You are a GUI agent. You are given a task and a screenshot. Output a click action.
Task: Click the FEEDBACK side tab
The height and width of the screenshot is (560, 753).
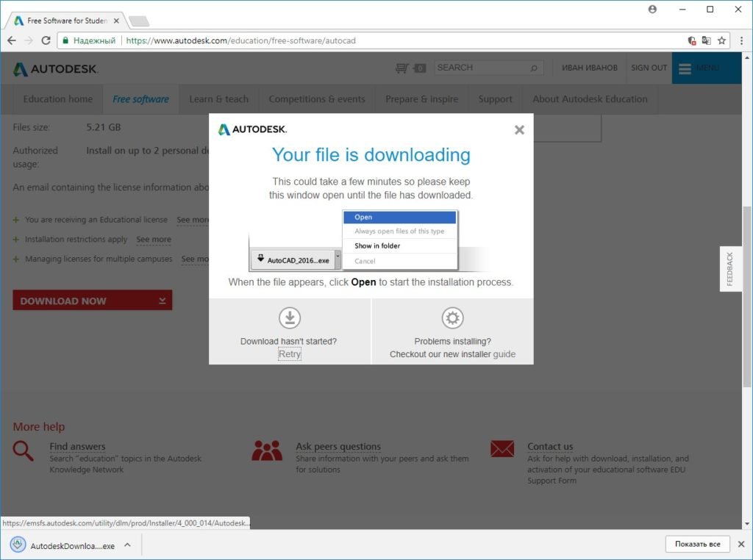click(x=730, y=269)
